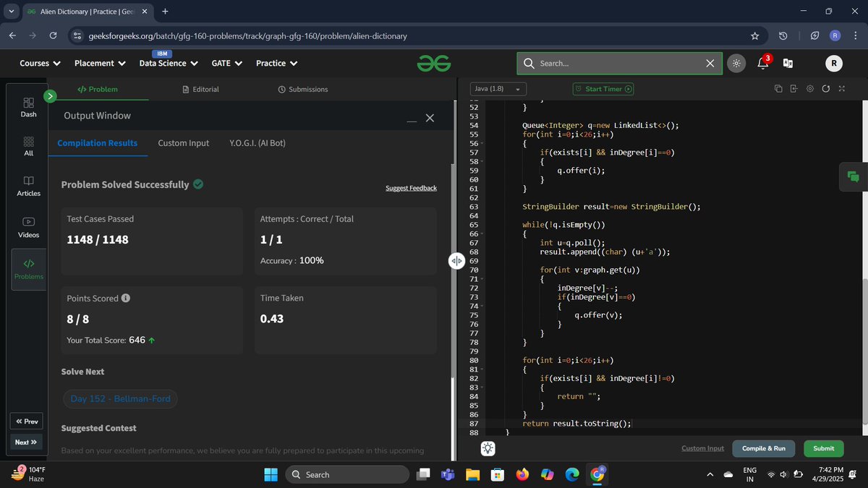Screen dimensions: 868x488
Task: Expand the Data Science menu
Action: (169, 64)
